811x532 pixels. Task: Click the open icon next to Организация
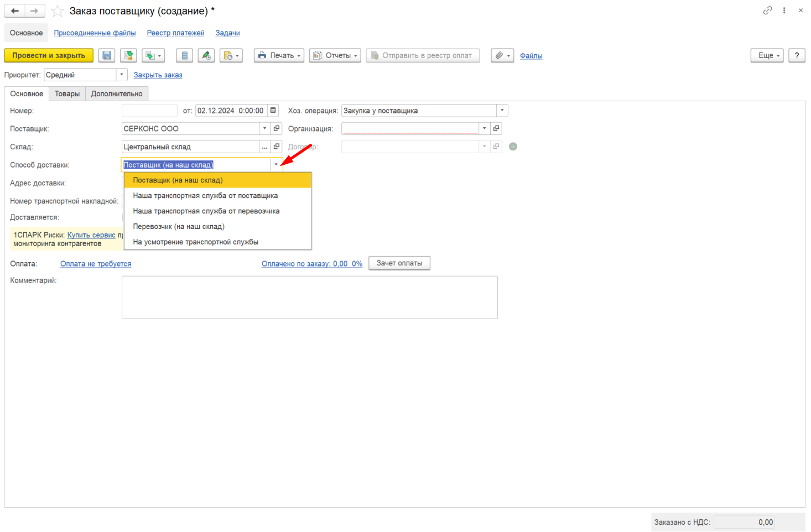point(496,128)
